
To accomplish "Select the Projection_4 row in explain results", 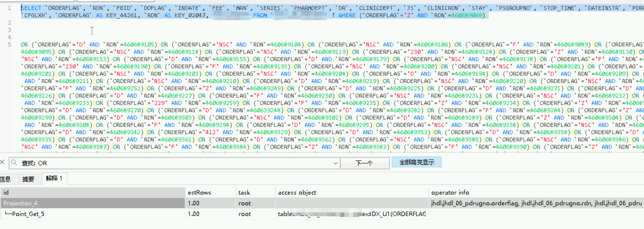I will point(93,203).
